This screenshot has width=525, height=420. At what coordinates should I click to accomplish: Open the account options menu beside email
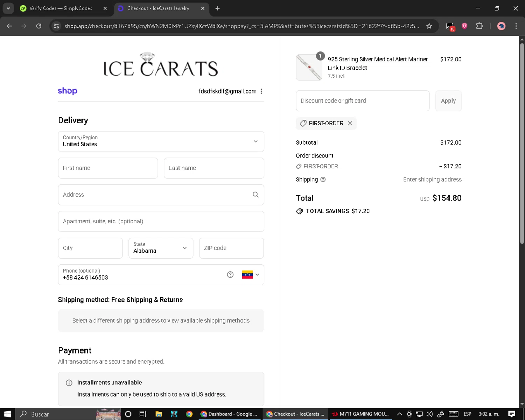261,91
